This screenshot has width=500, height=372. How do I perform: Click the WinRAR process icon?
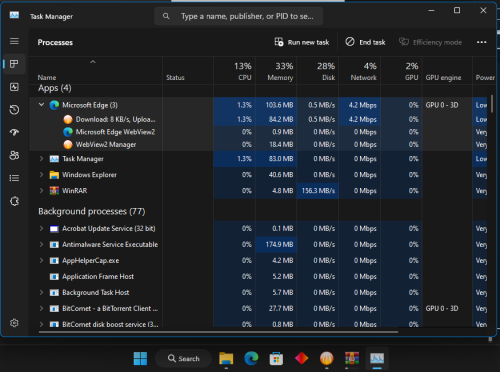pyautogui.click(x=54, y=191)
